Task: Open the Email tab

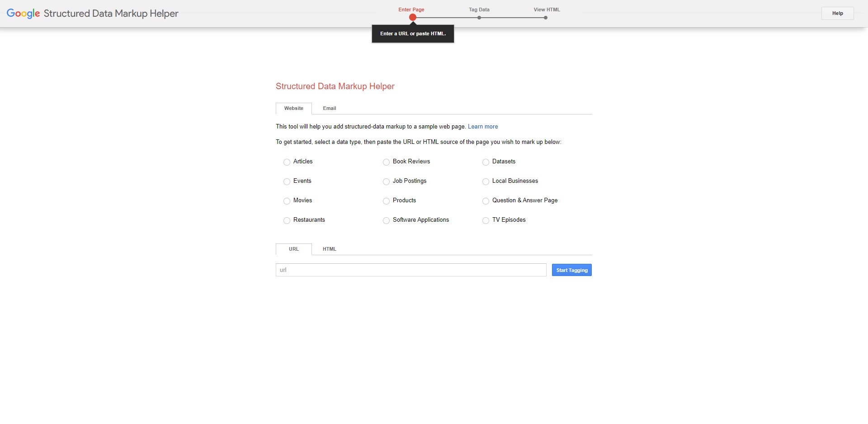Action: 330,109
